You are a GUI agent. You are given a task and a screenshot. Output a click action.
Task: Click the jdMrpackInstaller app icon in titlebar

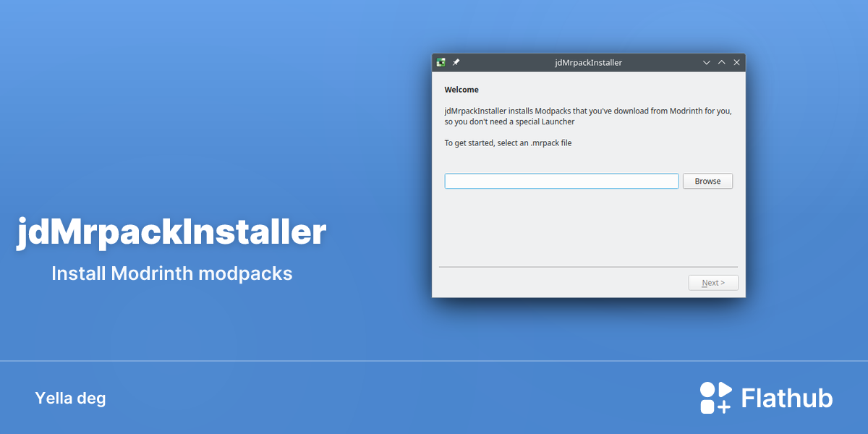pos(441,62)
